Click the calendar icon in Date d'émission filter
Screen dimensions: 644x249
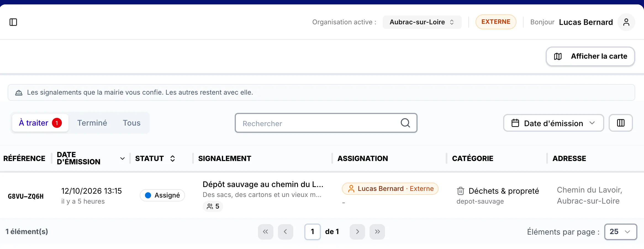(x=515, y=123)
